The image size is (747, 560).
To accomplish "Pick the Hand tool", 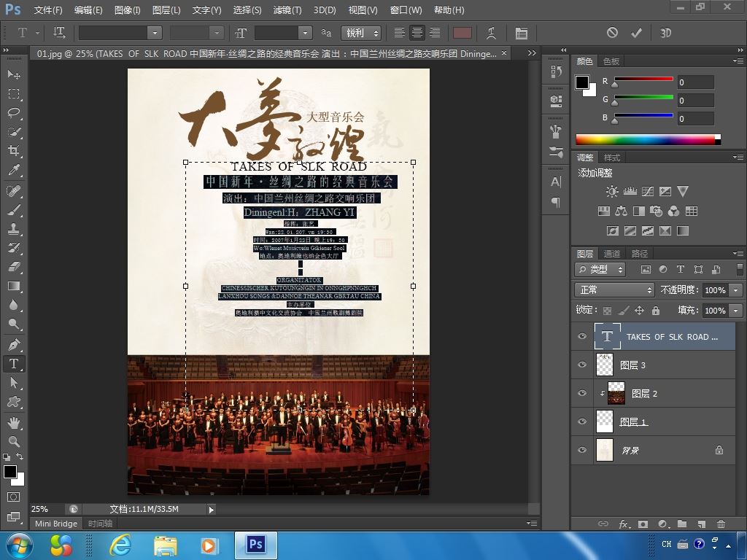I will click(x=14, y=422).
